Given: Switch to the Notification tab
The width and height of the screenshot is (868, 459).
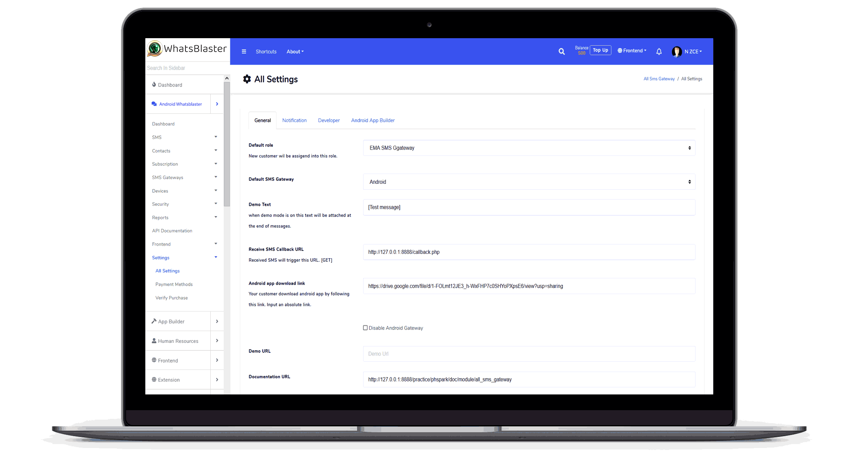Looking at the screenshot, I should click(294, 120).
